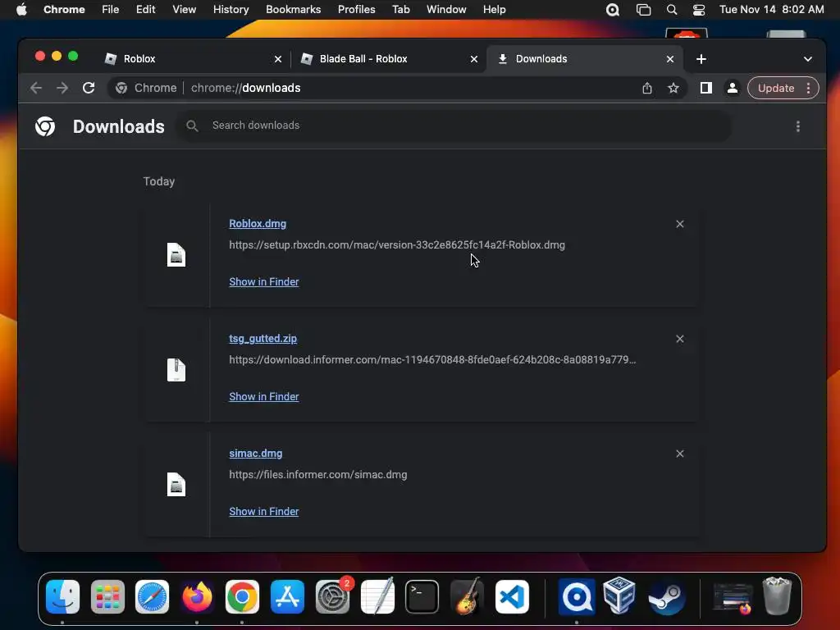Screen dimensions: 840x630
Task: Focus the Search downloads field
Action: coord(454,126)
